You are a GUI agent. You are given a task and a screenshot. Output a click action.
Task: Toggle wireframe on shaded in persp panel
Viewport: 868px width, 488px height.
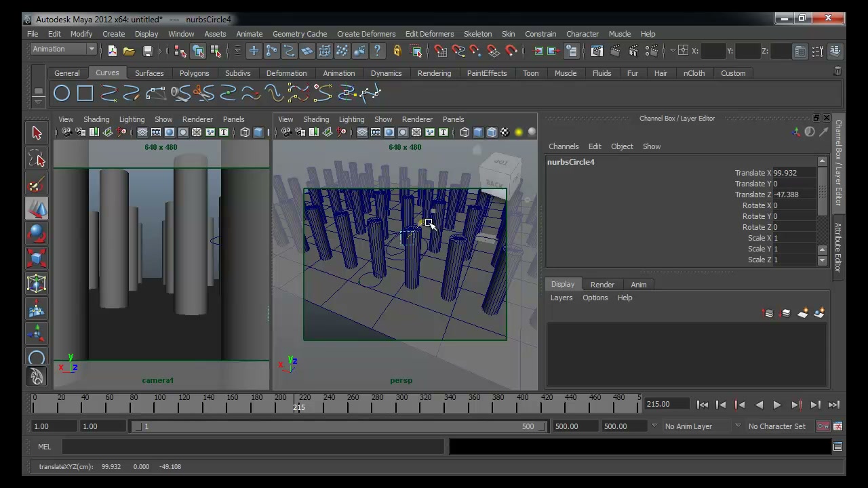coord(492,133)
